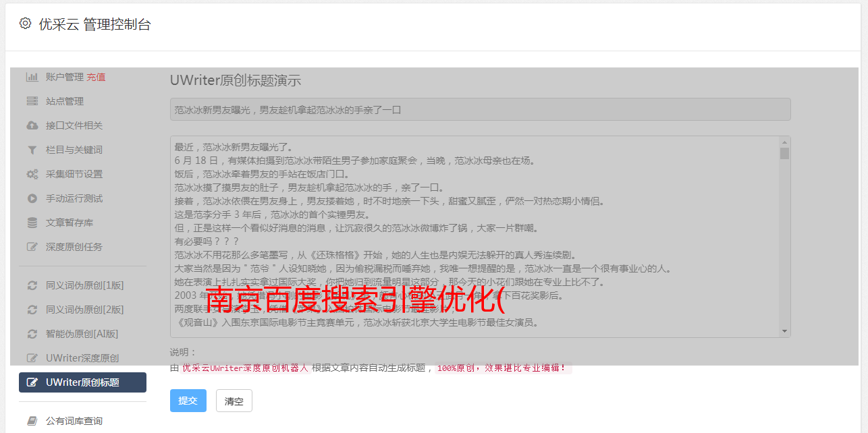Click the edit icon for 深度原创任务
The height and width of the screenshot is (433, 868).
pos(32,247)
